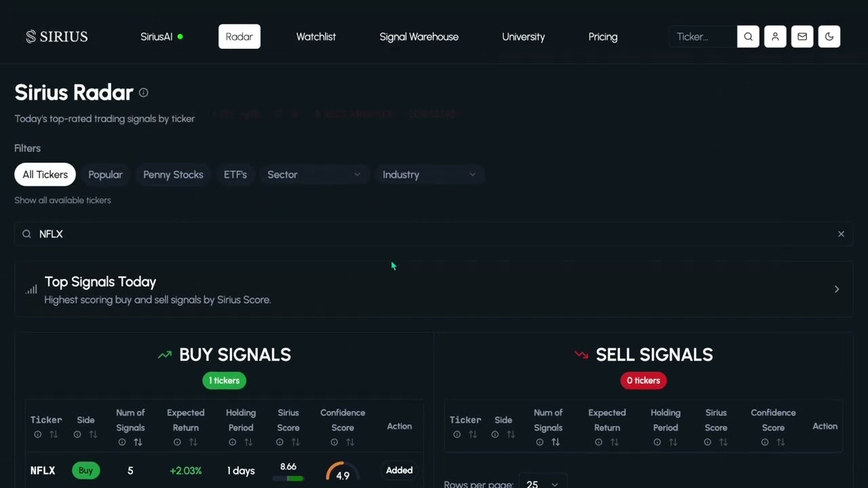The height and width of the screenshot is (488, 868).
Task: Open the user account icon
Action: 775,37
